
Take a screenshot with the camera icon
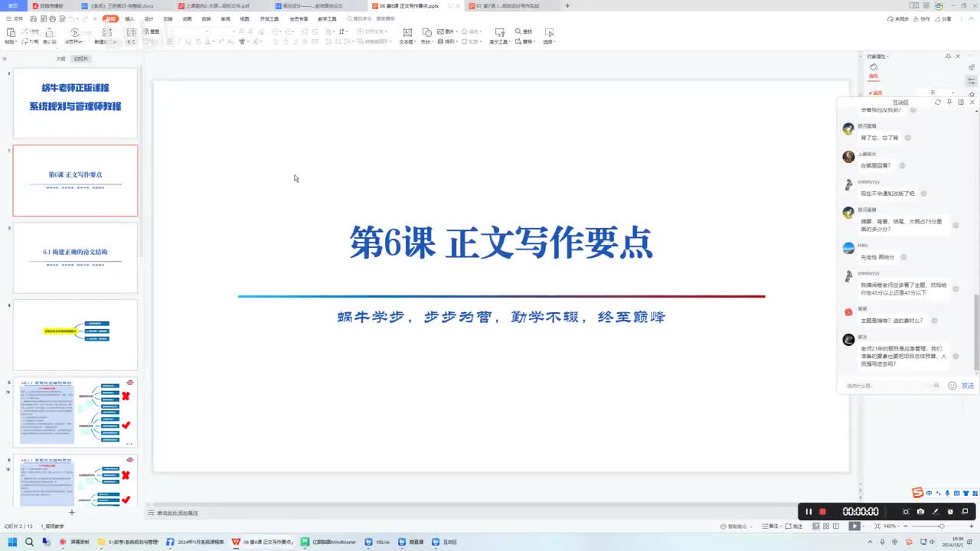pyautogui.click(x=920, y=511)
